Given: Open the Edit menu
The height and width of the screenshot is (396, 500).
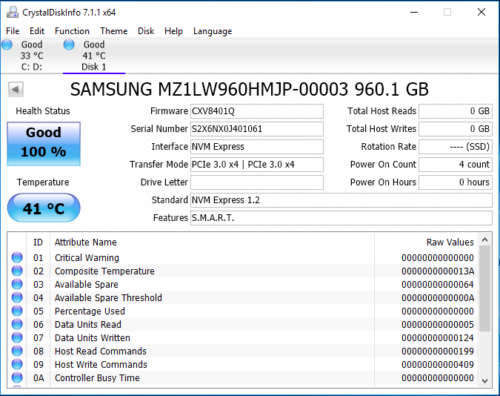Looking at the screenshot, I should [x=37, y=31].
